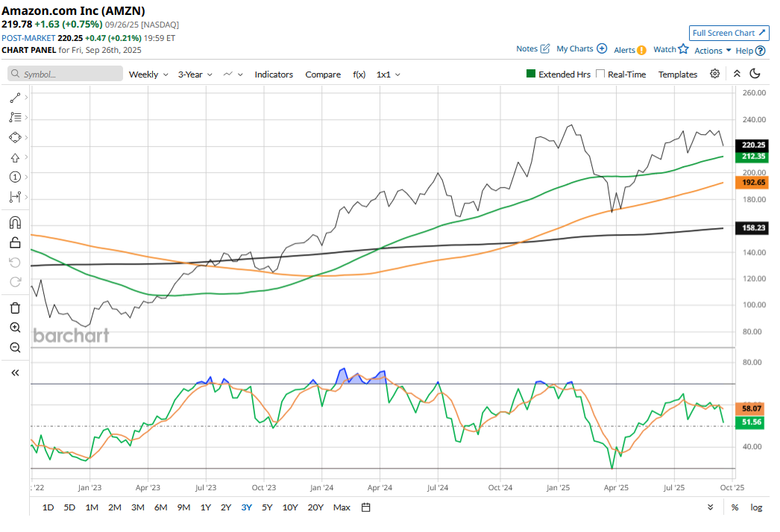This screenshot has height=532, width=780.
Task: Click the orange 192.65 price label
Action: pyautogui.click(x=752, y=183)
